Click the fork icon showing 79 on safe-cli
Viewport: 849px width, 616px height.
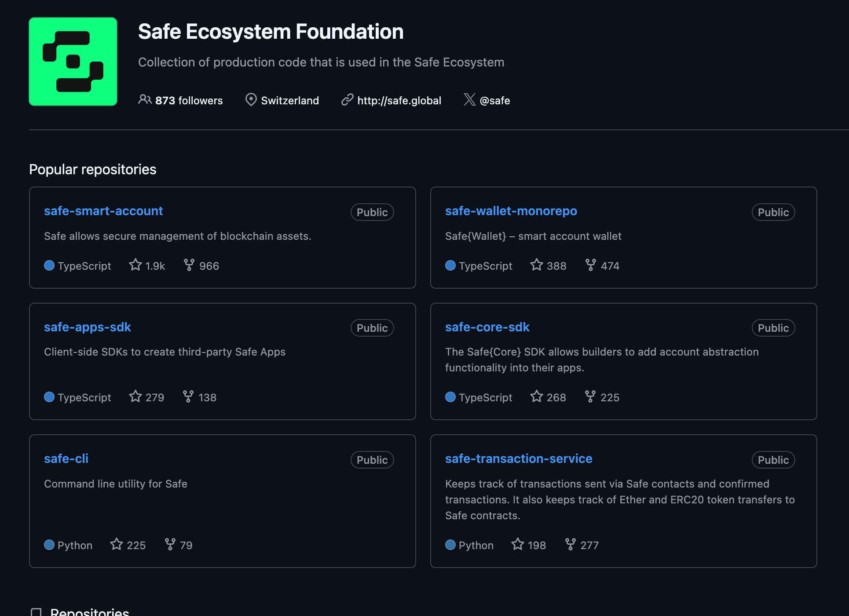pyautogui.click(x=170, y=544)
